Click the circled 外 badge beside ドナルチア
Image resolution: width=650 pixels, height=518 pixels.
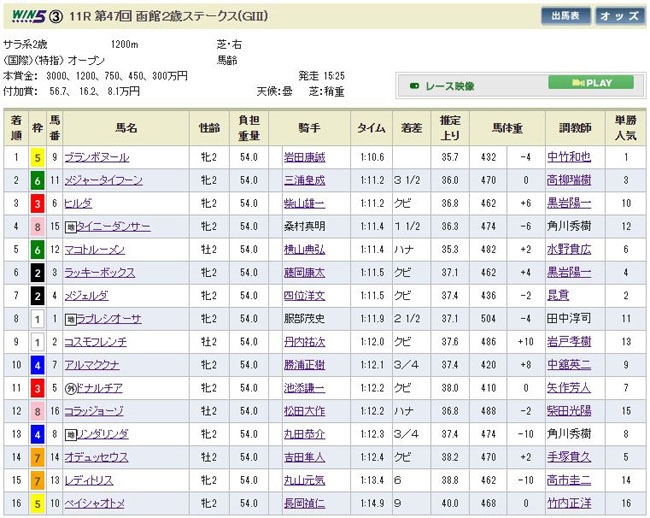tap(69, 388)
